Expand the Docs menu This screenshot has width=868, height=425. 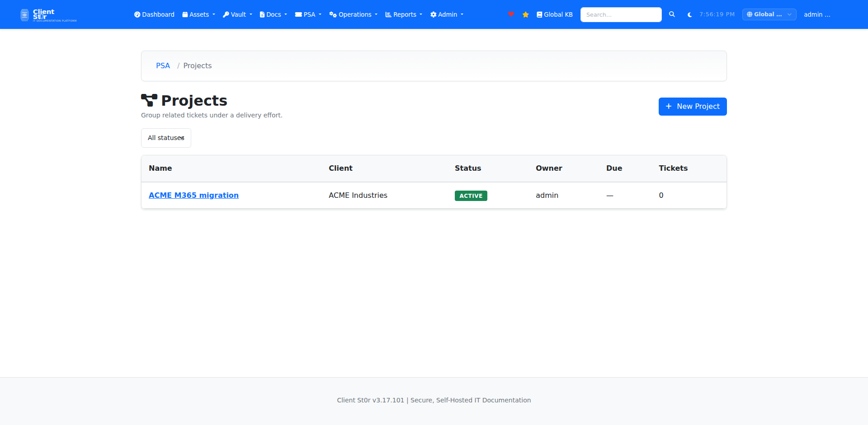274,14
